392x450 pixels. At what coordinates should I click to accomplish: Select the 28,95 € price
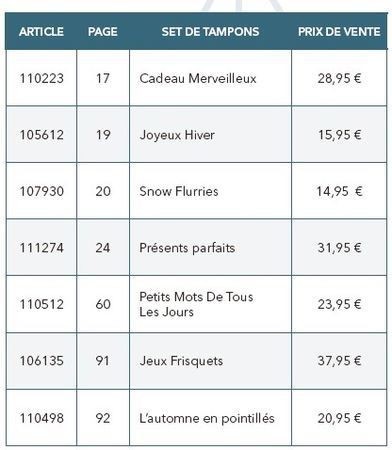pyautogui.click(x=339, y=79)
